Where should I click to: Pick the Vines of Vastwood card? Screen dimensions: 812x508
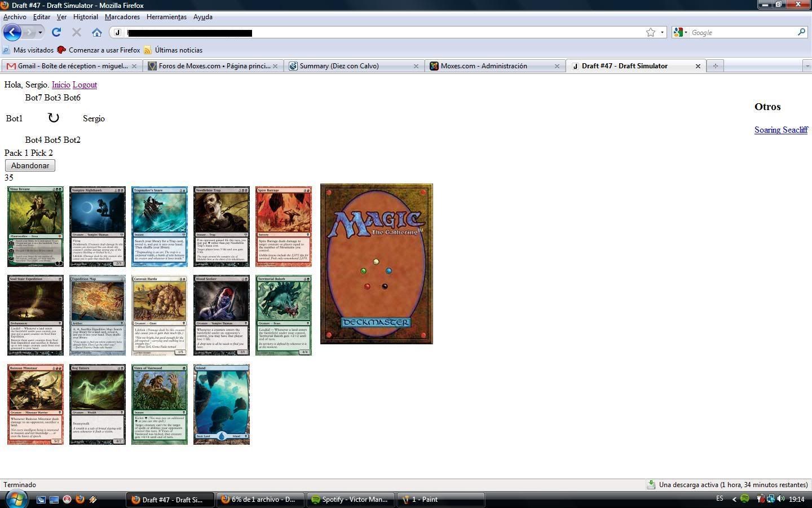(x=160, y=404)
